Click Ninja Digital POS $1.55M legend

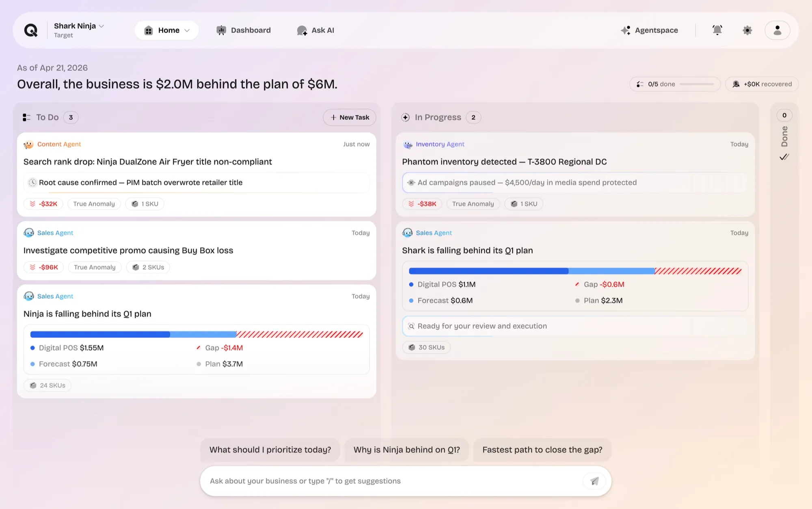67,348
